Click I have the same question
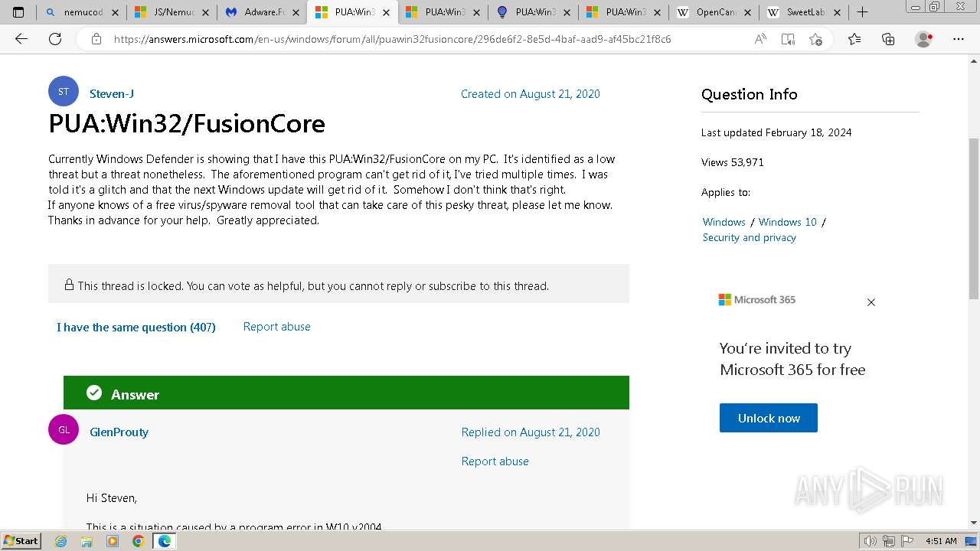The width and height of the screenshot is (980, 551). tap(136, 327)
